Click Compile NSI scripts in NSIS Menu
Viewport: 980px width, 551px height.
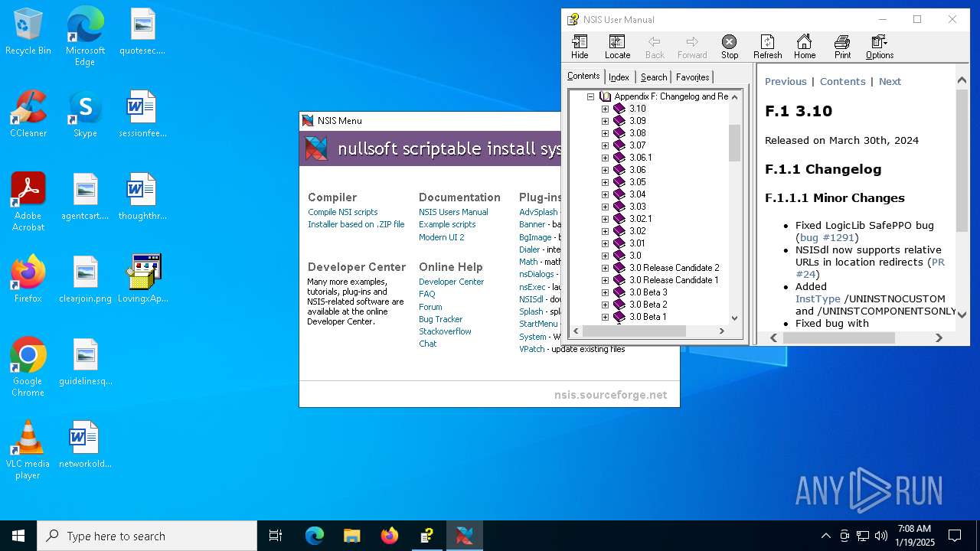tap(342, 212)
